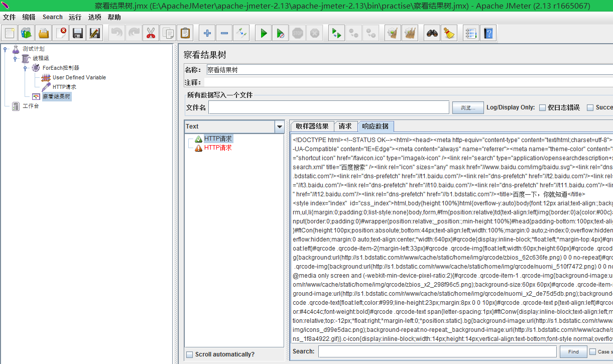Click the Toggle enable/disable icon
Viewport: 613px width, 364px height.
coord(241,34)
